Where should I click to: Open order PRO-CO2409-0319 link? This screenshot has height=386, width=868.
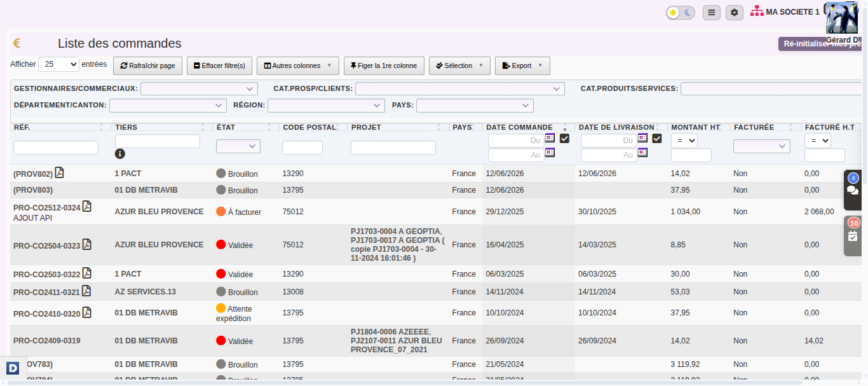point(47,341)
